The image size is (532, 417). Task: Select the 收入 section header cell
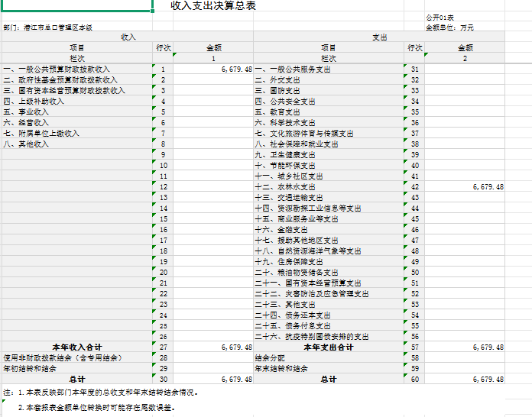click(128, 37)
